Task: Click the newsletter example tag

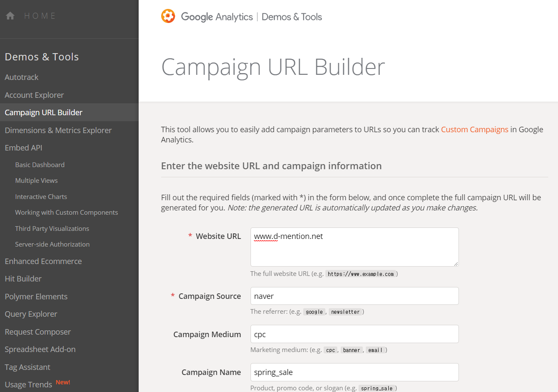Action: pyautogui.click(x=345, y=312)
